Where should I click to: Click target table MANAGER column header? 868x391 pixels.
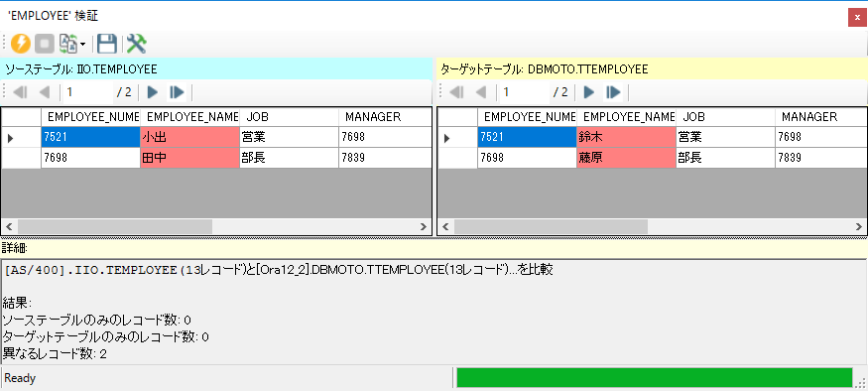[x=821, y=117]
